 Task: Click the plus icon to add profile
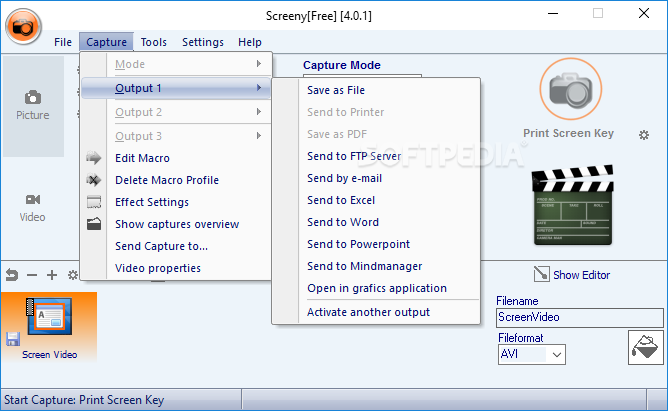tap(52, 275)
